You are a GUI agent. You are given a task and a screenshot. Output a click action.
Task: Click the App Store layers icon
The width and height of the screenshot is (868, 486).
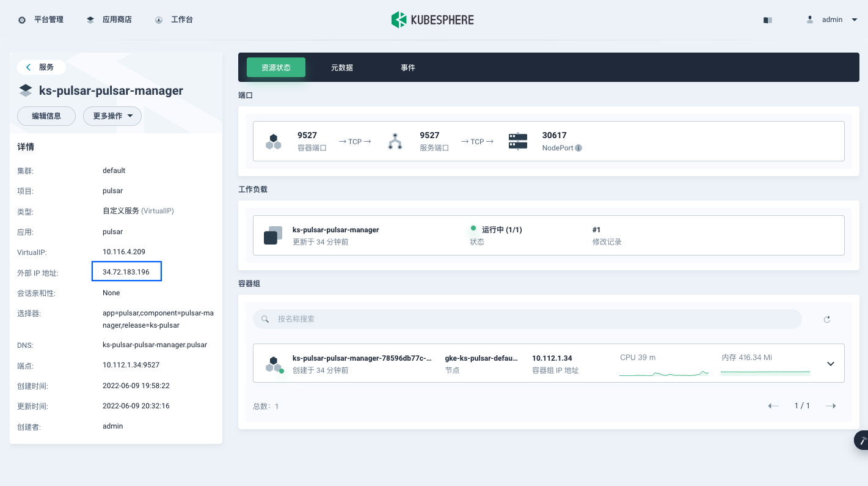90,20
